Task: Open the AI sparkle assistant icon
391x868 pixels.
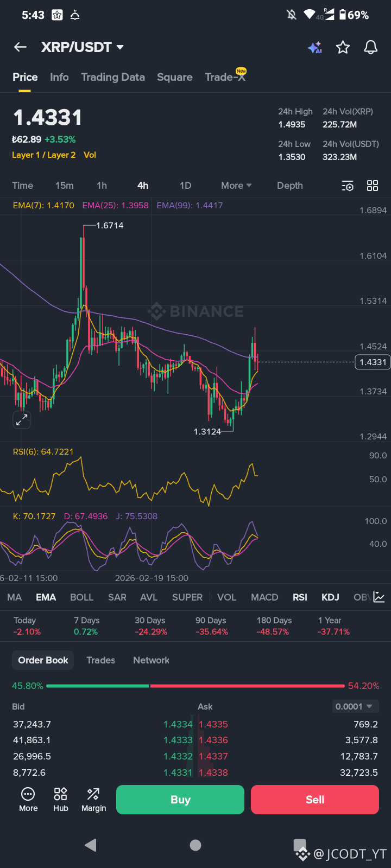Action: click(x=315, y=47)
